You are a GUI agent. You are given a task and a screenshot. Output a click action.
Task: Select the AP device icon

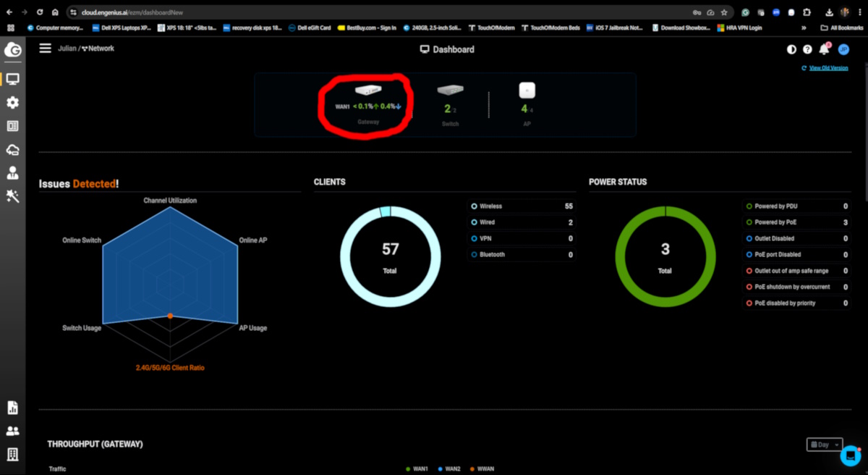[x=527, y=91]
